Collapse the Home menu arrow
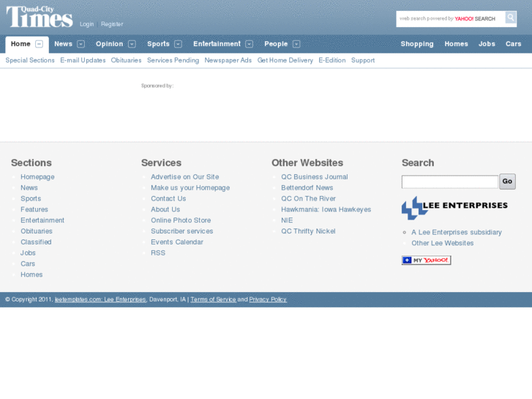 click(40, 44)
